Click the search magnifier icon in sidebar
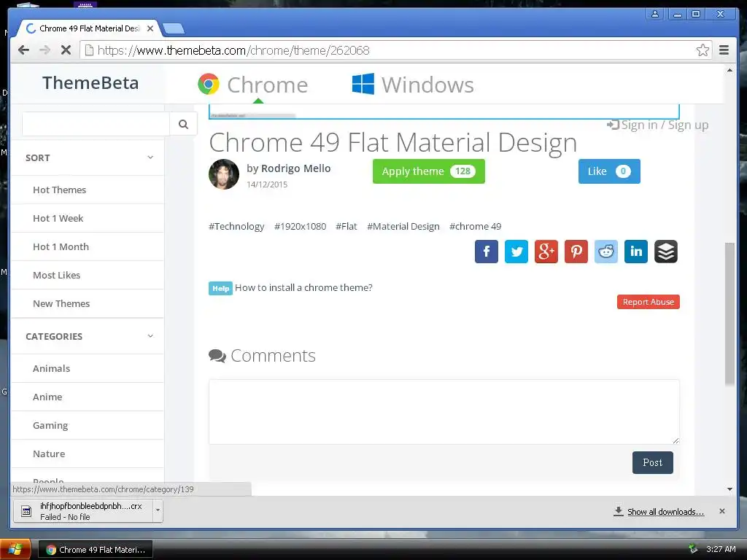Screen dimensions: 747x560 183,124
